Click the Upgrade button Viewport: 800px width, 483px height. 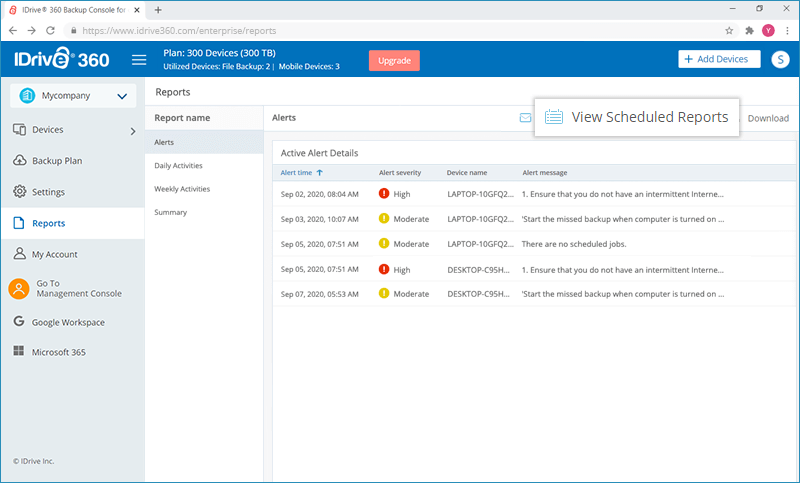(x=394, y=60)
